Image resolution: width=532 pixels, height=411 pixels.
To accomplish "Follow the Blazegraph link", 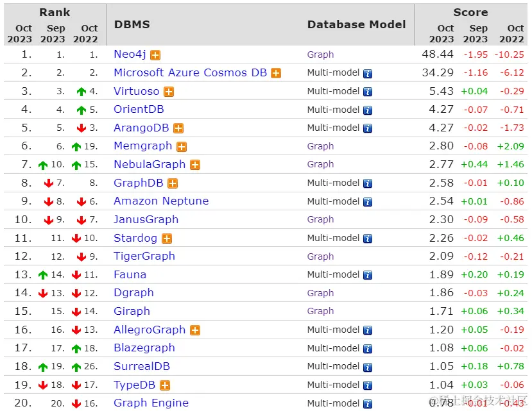I will [x=144, y=348].
